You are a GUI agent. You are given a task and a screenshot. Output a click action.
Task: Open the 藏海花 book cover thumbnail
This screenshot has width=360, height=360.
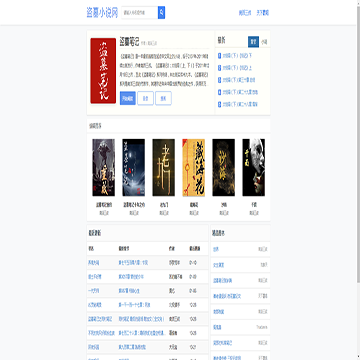(x=194, y=167)
